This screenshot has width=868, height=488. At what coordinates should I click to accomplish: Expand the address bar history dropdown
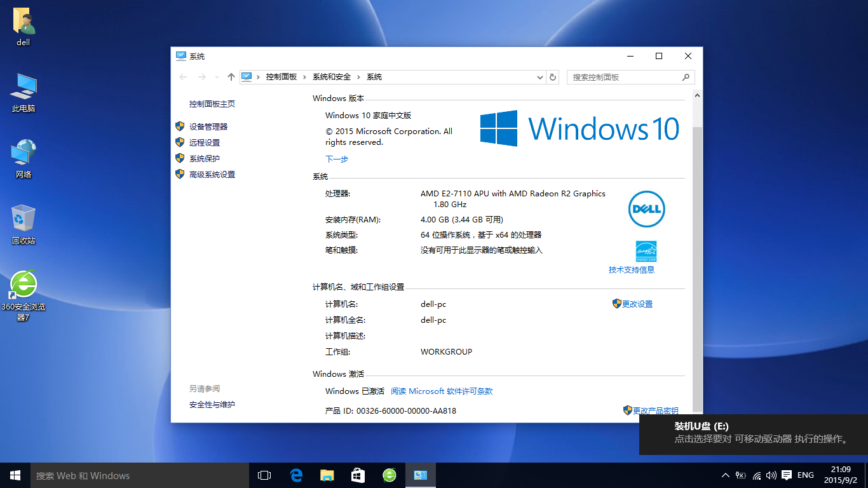click(x=540, y=77)
